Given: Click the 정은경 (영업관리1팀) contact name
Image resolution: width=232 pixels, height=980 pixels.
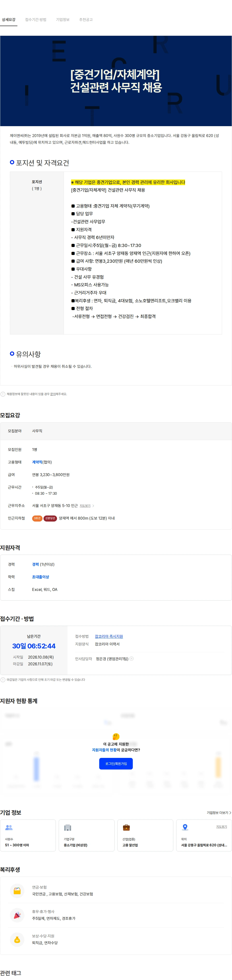Looking at the screenshot, I should (112, 659).
